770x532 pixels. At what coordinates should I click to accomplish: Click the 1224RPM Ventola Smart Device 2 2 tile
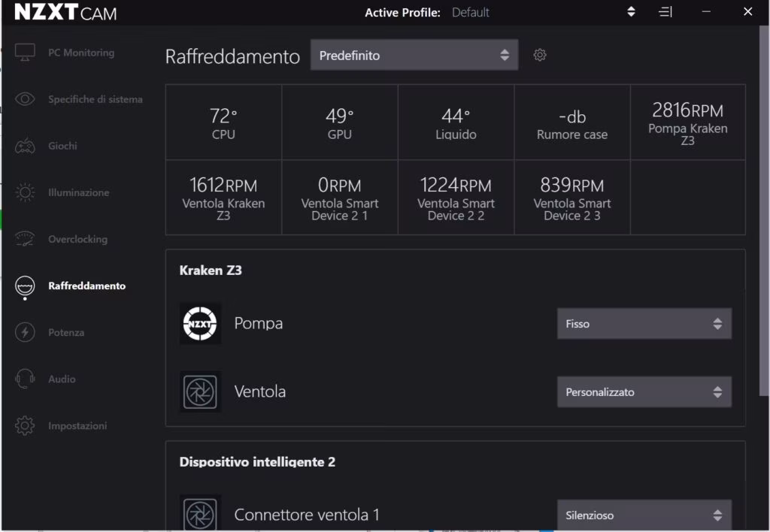[x=456, y=198]
